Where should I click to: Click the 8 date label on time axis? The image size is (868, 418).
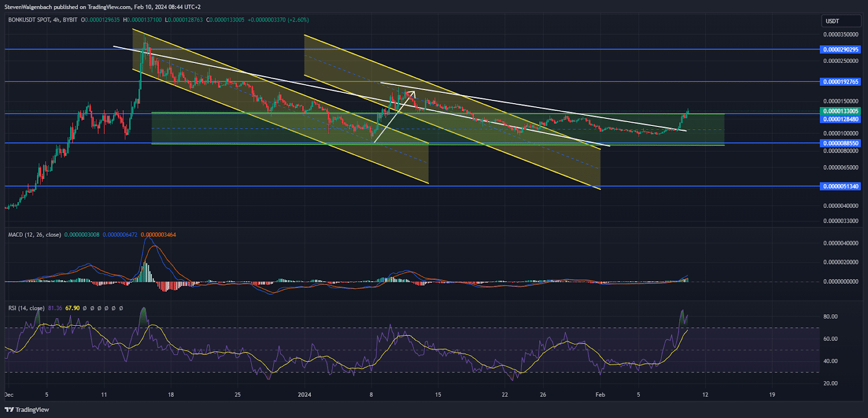371,395
